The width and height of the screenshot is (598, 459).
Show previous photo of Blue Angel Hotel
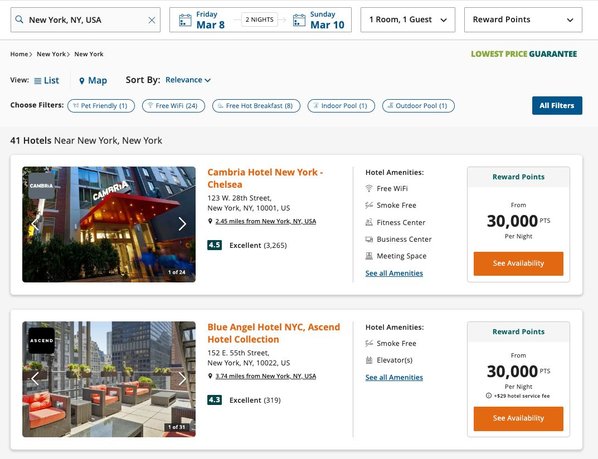click(35, 379)
